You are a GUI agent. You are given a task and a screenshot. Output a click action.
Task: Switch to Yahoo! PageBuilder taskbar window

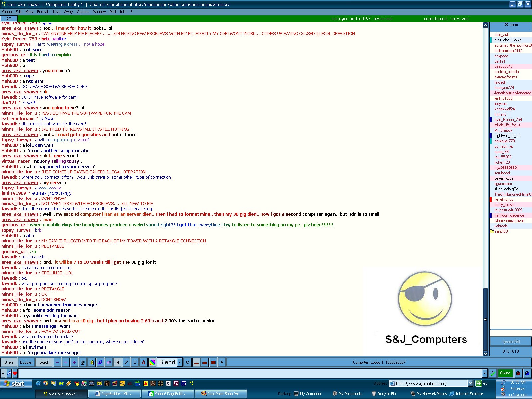(168, 394)
